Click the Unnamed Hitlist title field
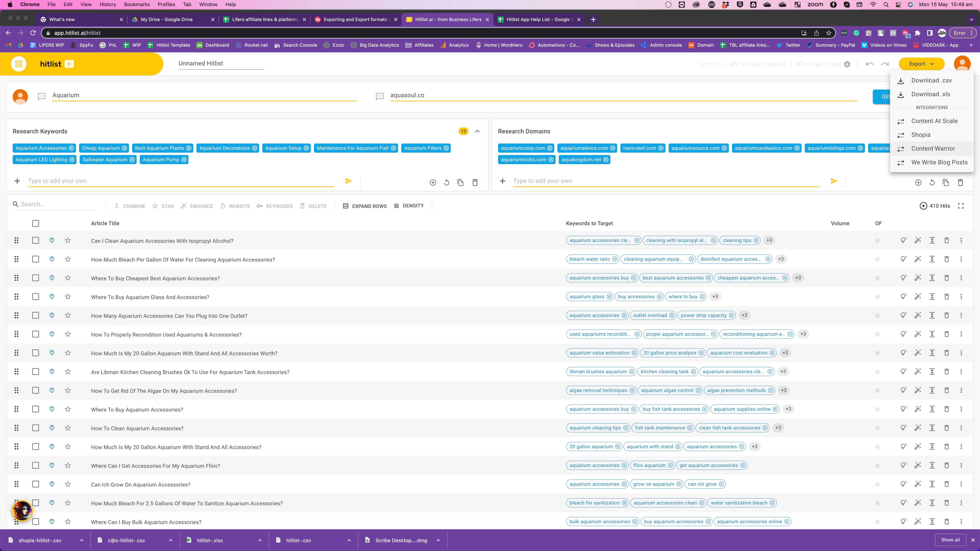 tap(221, 64)
